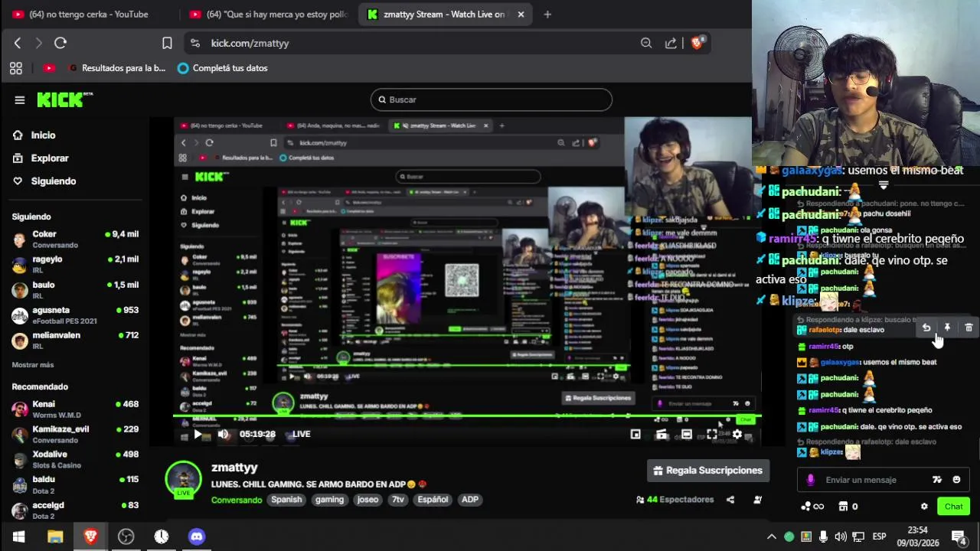Screen dimensions: 980x551
Task: Close the zmattyy Stream browser tab
Action: pos(521,14)
